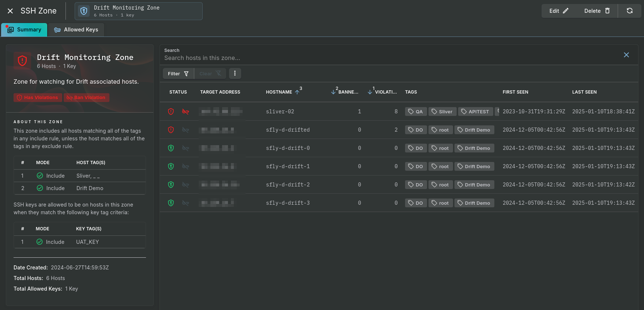644x310 pixels.
Task: Click ban icon for sfly-d-drifted row
Action: (186, 130)
